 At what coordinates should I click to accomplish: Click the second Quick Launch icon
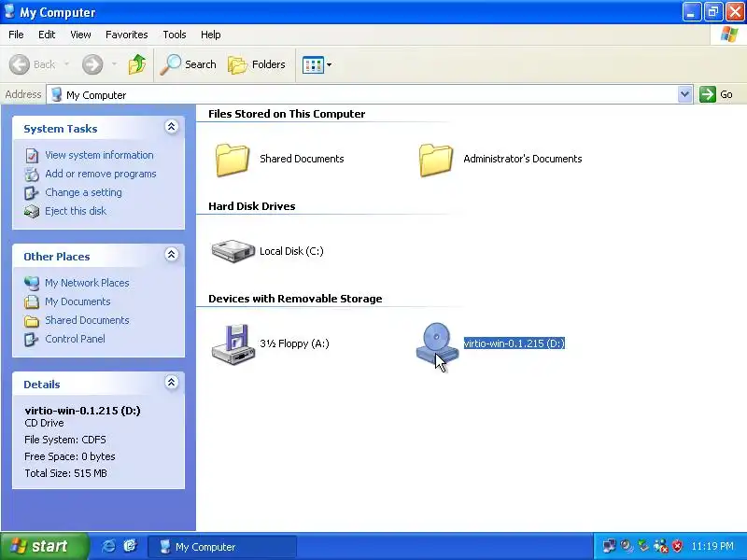click(130, 546)
